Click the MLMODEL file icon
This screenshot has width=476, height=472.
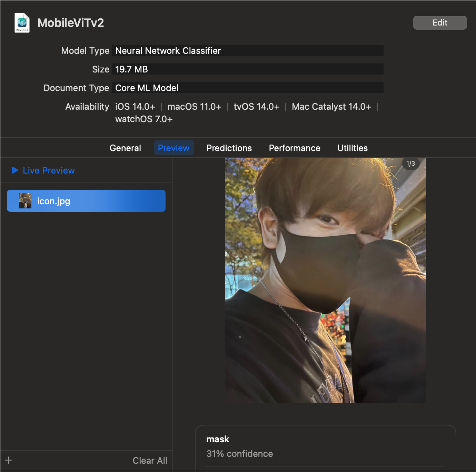tap(22, 23)
